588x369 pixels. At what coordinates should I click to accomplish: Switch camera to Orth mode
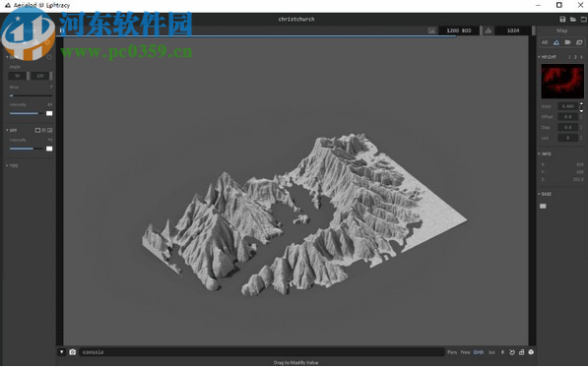pyautogui.click(x=479, y=352)
